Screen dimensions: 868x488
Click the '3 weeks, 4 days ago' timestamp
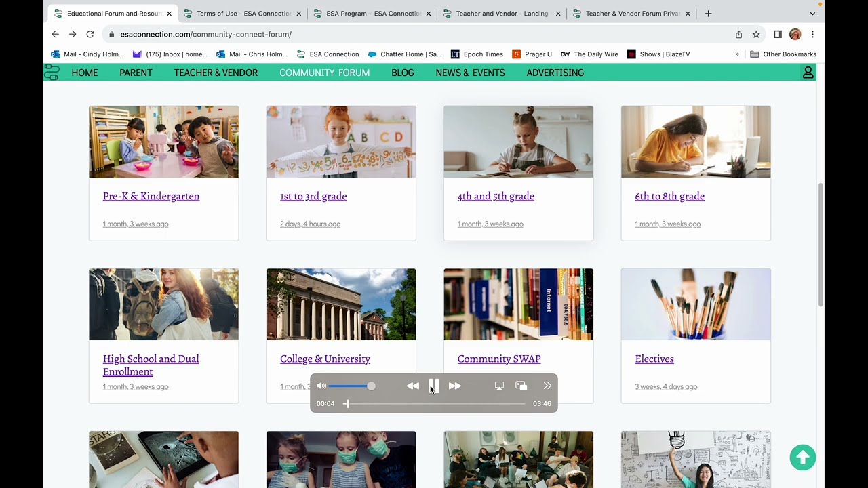[666, 386]
